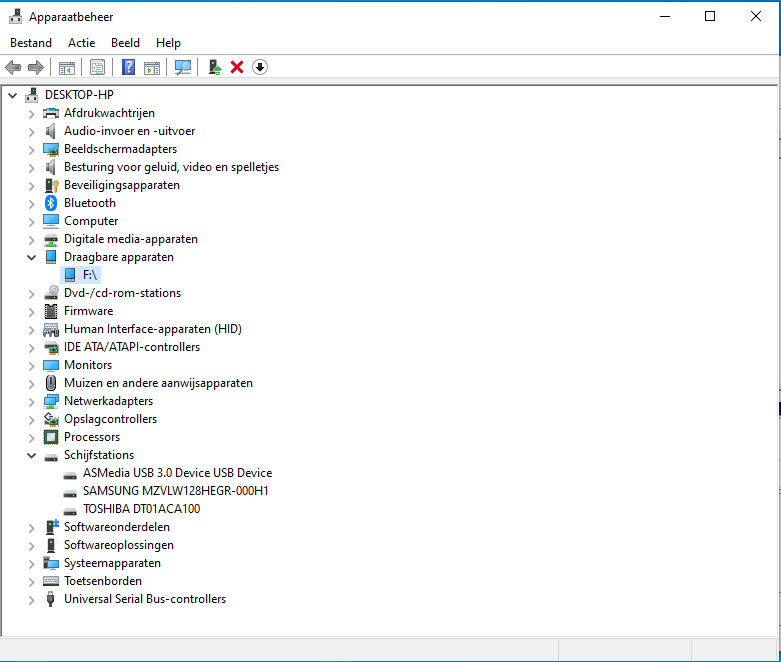The image size is (781, 662).
Task: Click the update driver green arrow icon
Action: pyautogui.click(x=214, y=67)
